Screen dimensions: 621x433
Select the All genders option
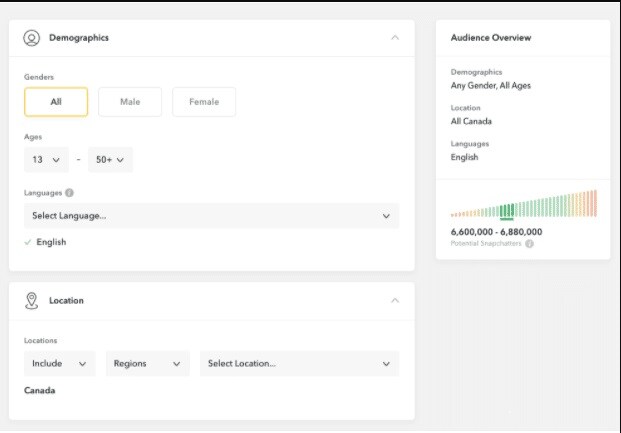tap(56, 102)
